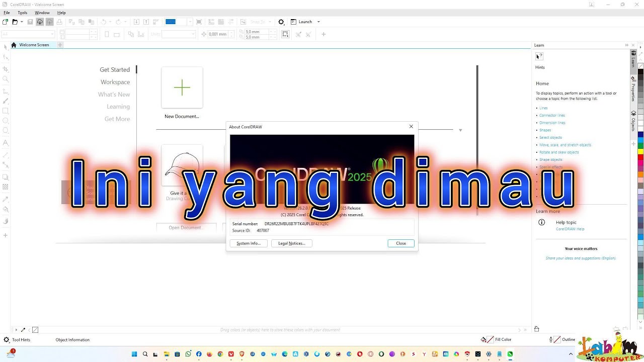This screenshot has width=644, height=362.
Task: Pick the yellow palette swatch
Action: (x=640, y=151)
